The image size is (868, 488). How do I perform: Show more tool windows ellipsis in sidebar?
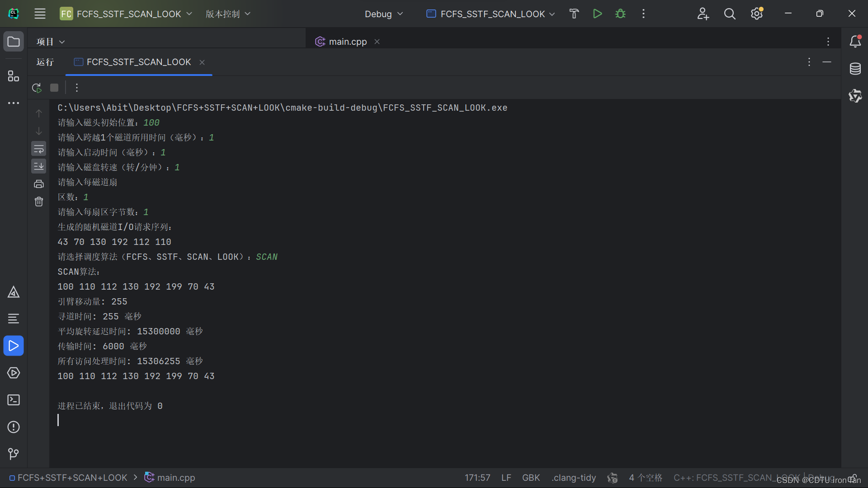pos(14,103)
